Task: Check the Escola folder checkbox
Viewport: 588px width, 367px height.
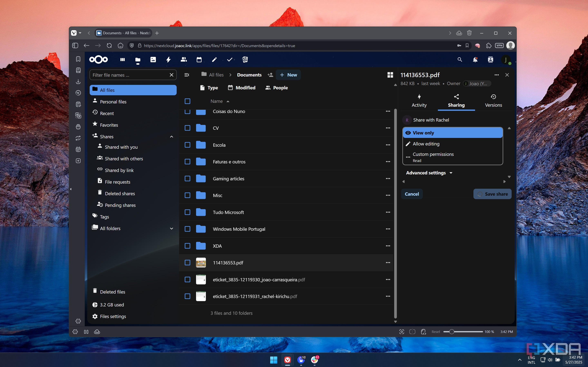Action: click(x=187, y=145)
